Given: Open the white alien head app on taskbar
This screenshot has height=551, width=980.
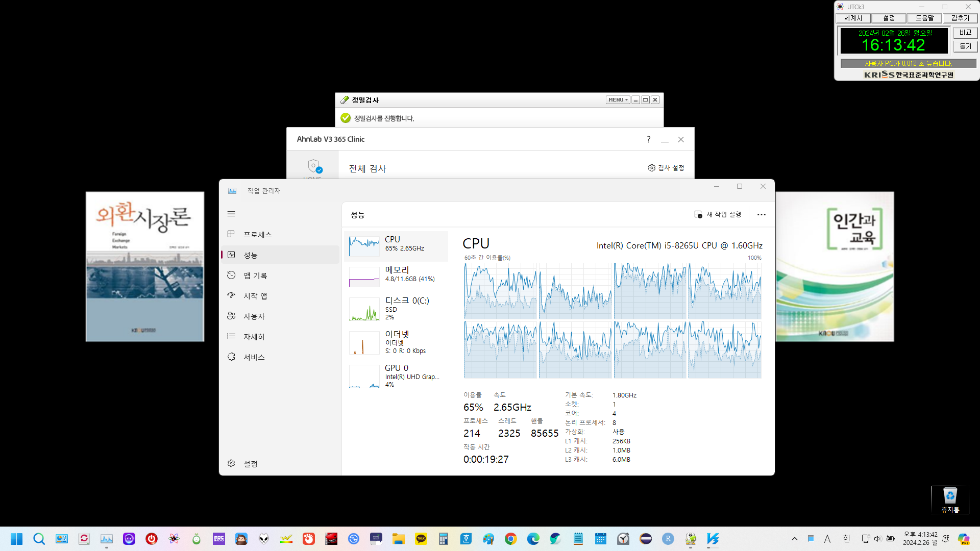Looking at the screenshot, I should 264,539.
